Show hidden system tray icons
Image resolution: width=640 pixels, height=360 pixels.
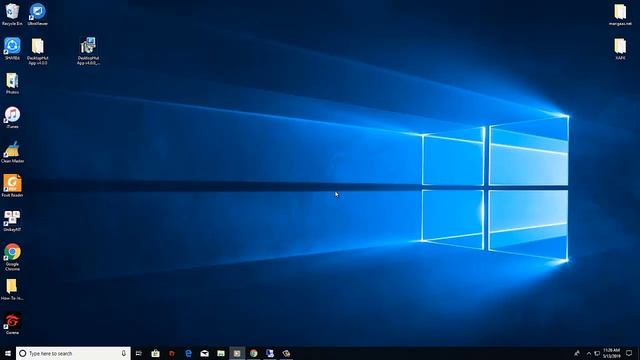(x=589, y=353)
